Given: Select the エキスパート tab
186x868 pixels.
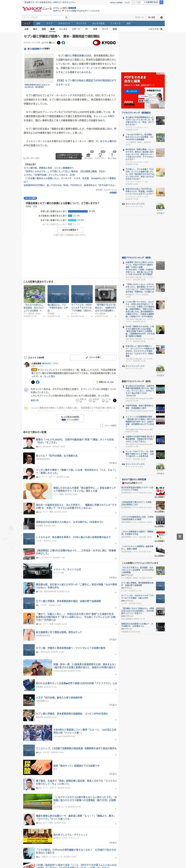Looking at the screenshot, I should pyautogui.click(x=64, y=24).
